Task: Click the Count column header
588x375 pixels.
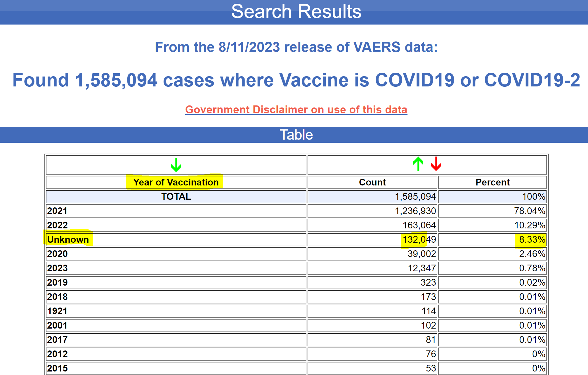Action: pos(372,182)
